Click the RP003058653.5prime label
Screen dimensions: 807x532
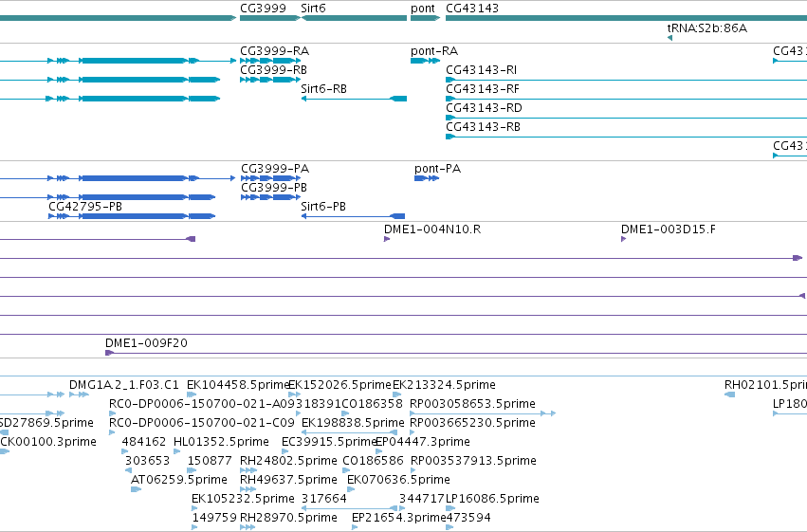coord(473,404)
